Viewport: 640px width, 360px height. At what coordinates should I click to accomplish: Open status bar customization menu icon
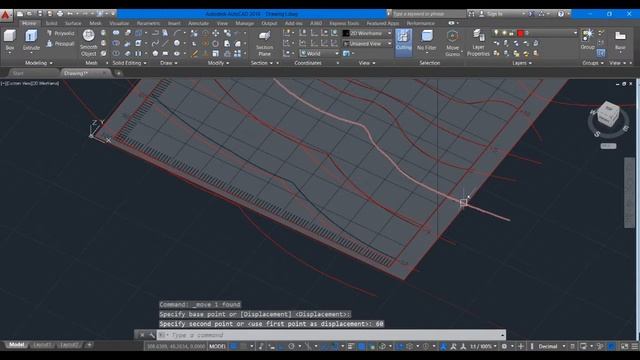635,346
